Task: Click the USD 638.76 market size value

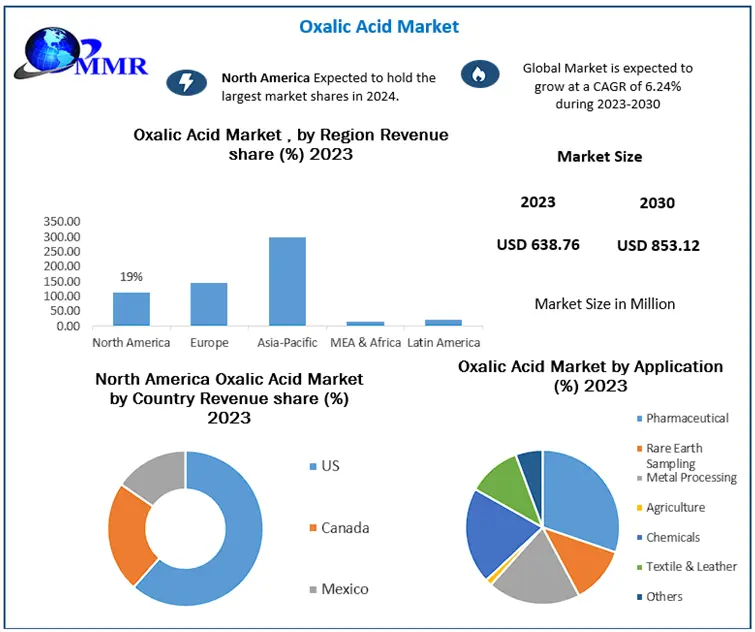Action: pos(538,244)
